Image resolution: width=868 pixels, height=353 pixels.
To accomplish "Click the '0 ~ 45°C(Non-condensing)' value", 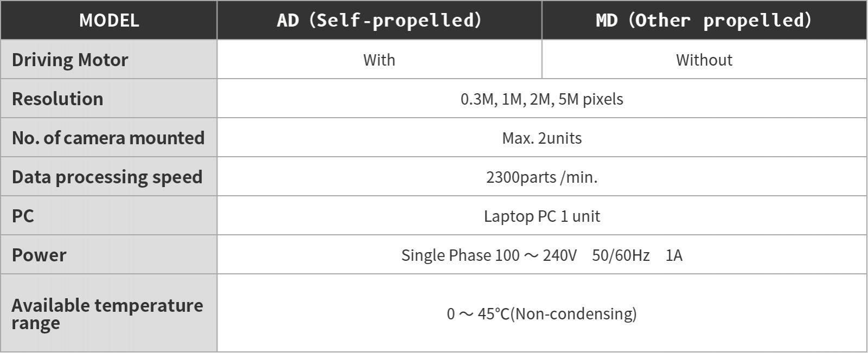I will (x=541, y=314).
